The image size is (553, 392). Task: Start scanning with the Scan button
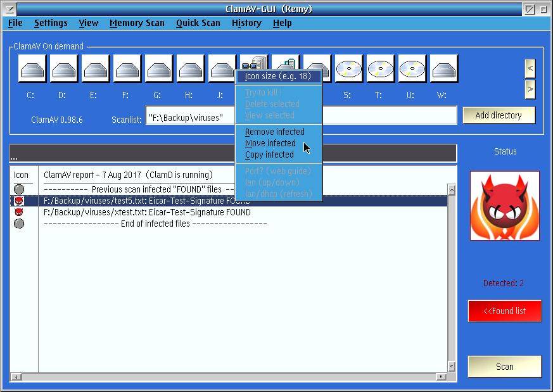point(505,367)
